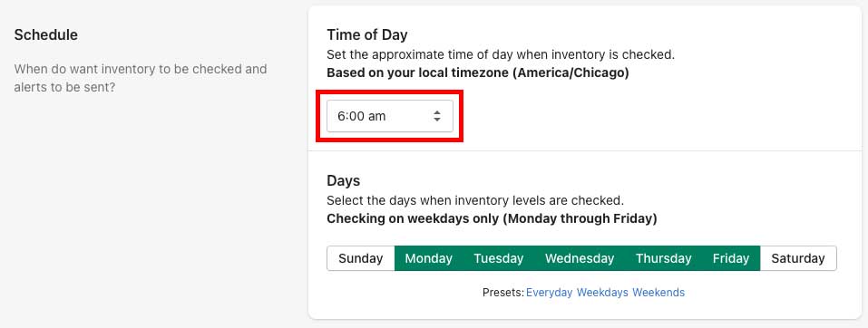Viewport: 868px width, 328px height.
Task: Click the Days section heading
Action: pyautogui.click(x=343, y=181)
